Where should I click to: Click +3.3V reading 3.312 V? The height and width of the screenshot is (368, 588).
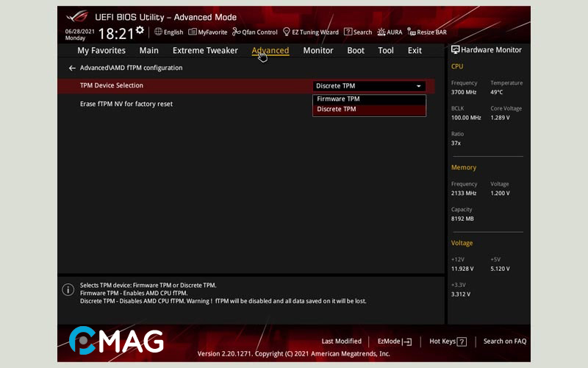[x=461, y=294]
